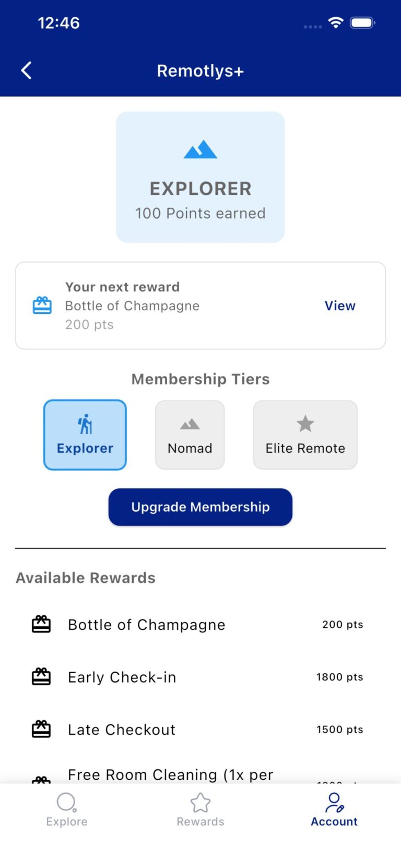The height and width of the screenshot is (868, 401).
Task: Tap the Explorer 100 Points earned card
Action: (200, 177)
